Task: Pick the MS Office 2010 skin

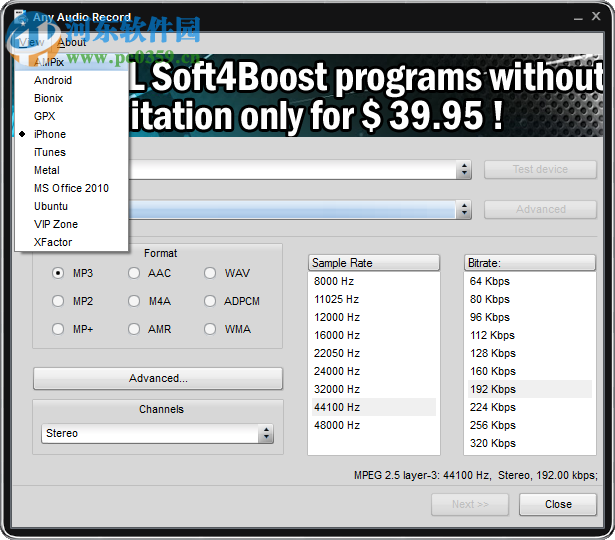Action: pos(71,188)
